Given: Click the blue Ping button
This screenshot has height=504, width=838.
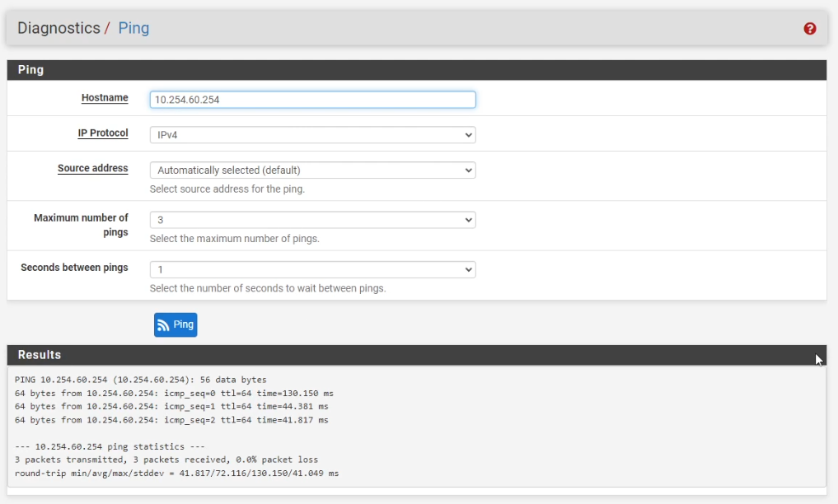Looking at the screenshot, I should [176, 325].
